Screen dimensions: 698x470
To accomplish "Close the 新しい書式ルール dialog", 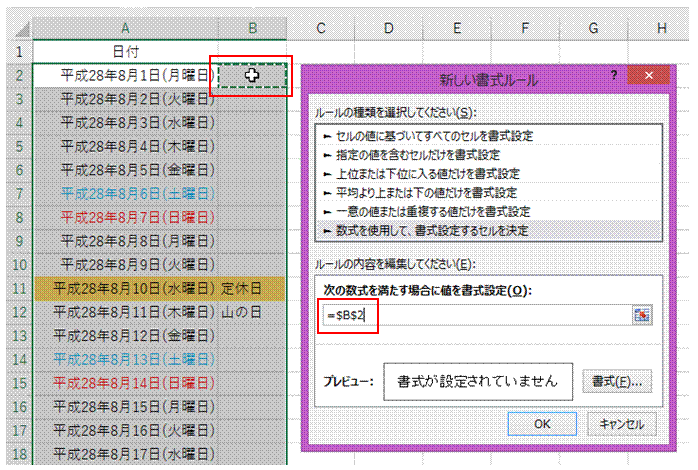I will (649, 75).
